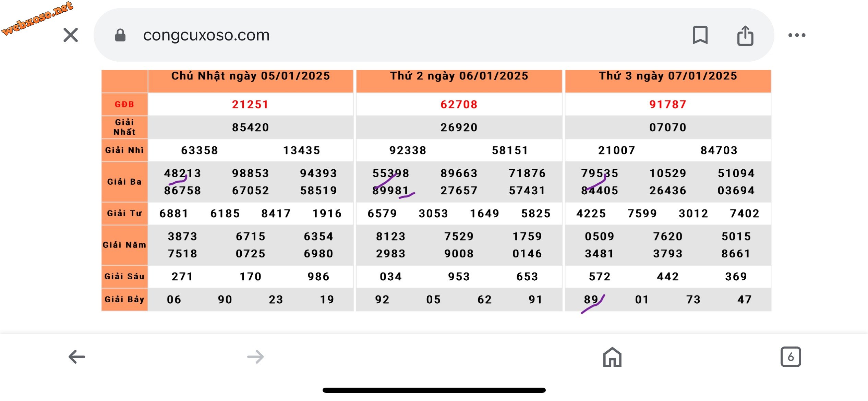Select the Chủ Nhật 05/01/2025 column header
The width and height of the screenshot is (868, 401).
coord(251,76)
